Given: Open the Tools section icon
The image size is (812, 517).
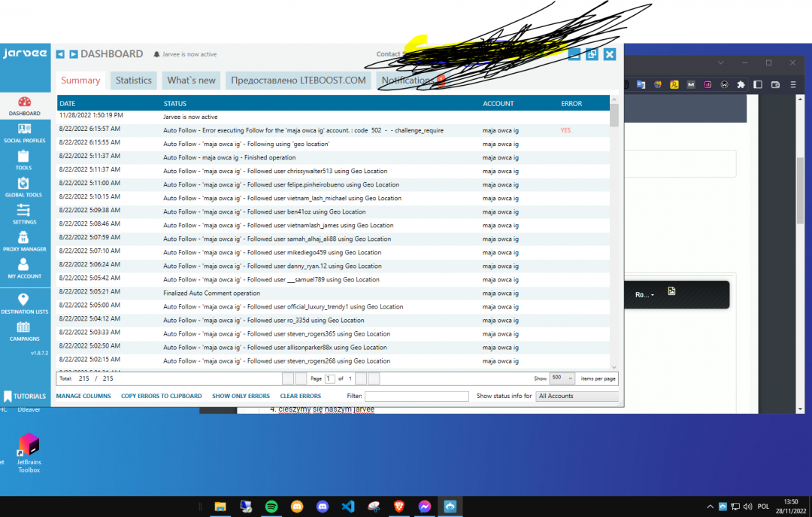Looking at the screenshot, I should [x=24, y=160].
